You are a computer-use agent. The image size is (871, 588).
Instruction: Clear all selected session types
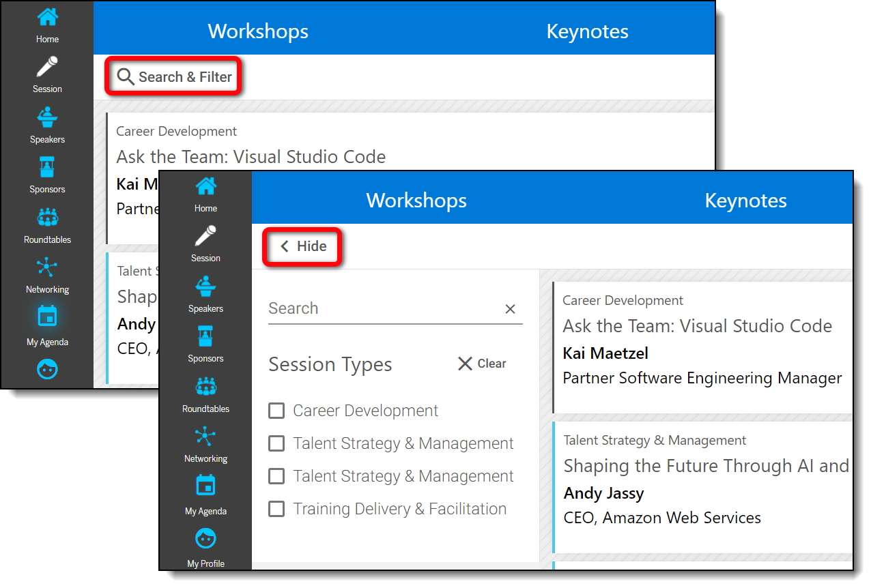point(481,364)
